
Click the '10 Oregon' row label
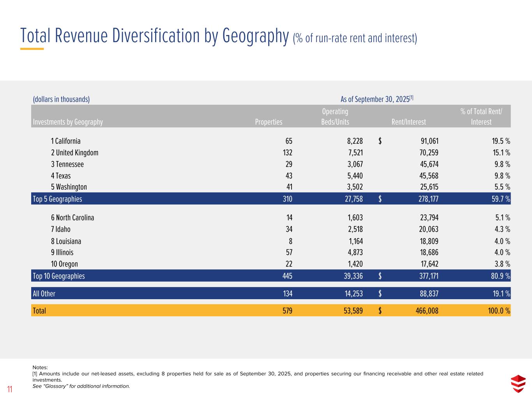point(64,264)
